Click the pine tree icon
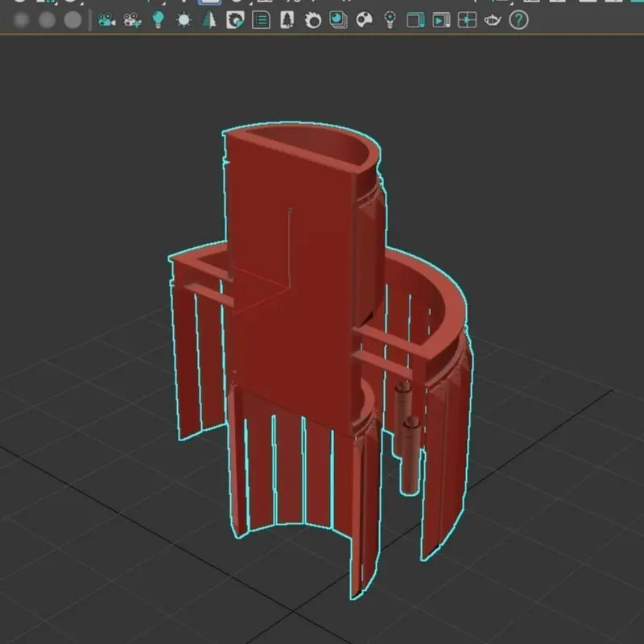This screenshot has height=644, width=644. click(209, 19)
